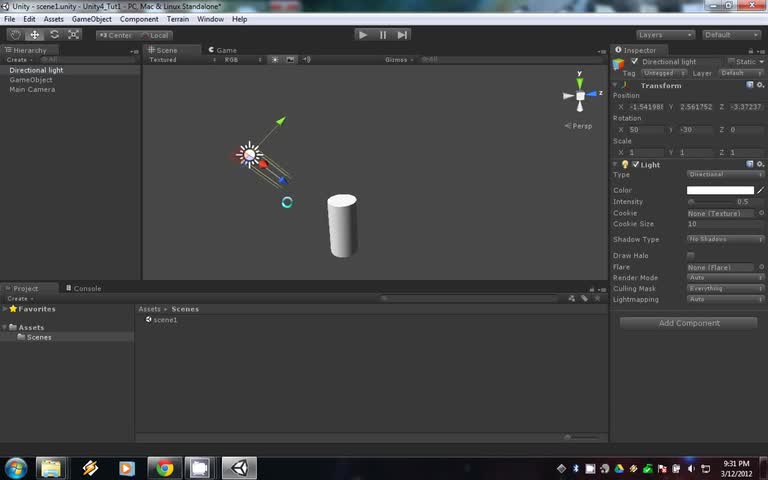The image size is (768, 480).
Task: Select GameObject in Hierarchy
Action: [71, 80]
